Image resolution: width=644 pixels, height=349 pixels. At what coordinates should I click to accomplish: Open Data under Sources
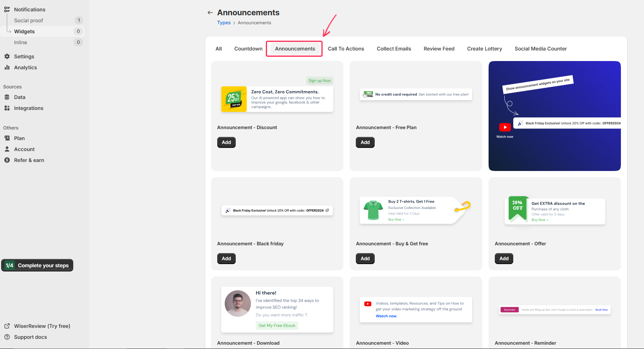click(20, 97)
